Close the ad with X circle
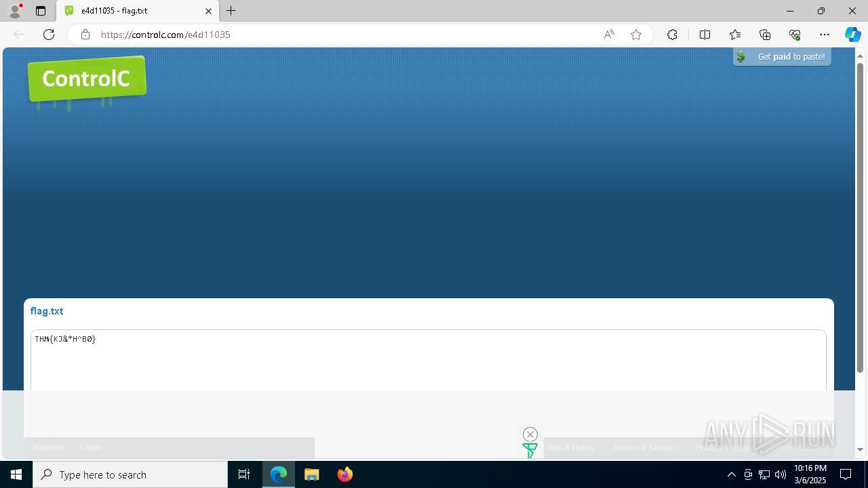 [x=530, y=434]
